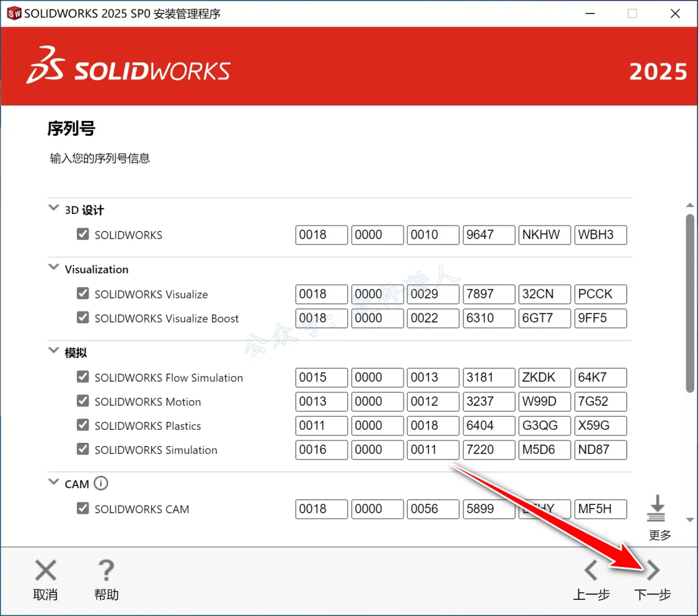Click CAM serial field MF5H

click(600, 509)
